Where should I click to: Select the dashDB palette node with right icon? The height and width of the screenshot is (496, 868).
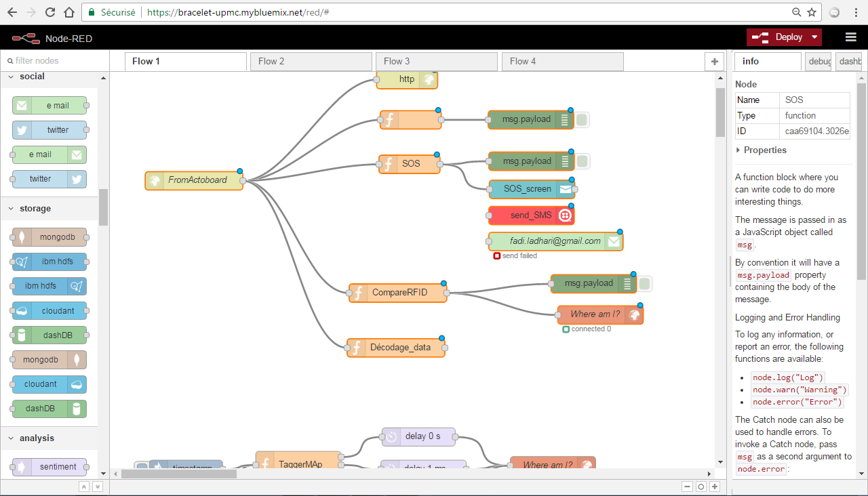click(50, 409)
